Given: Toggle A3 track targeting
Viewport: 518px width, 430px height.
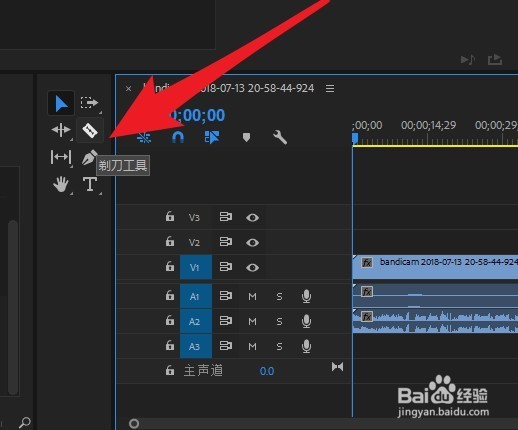Looking at the screenshot, I should (196, 346).
